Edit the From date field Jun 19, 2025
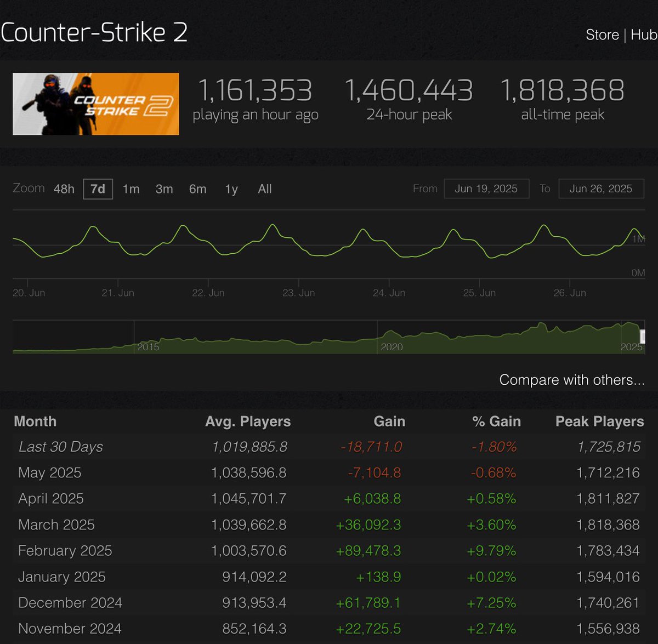Viewport: 658px width, 644px height. coord(486,189)
